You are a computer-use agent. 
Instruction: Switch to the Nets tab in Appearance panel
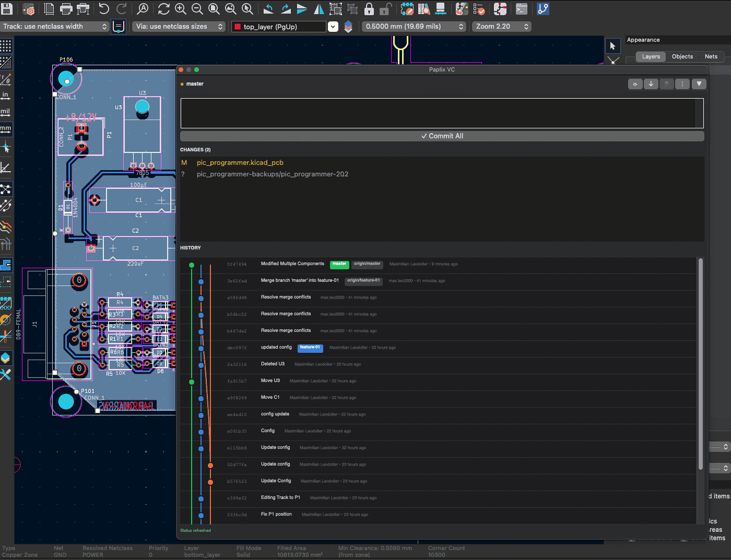(711, 56)
